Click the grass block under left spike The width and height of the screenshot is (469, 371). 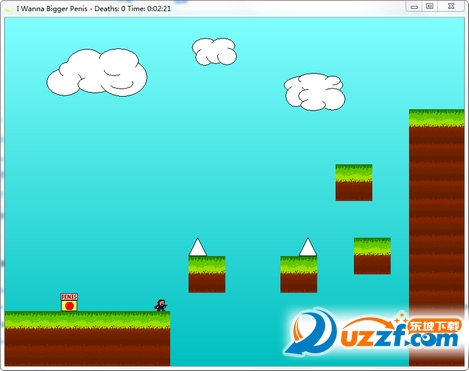coord(207,274)
